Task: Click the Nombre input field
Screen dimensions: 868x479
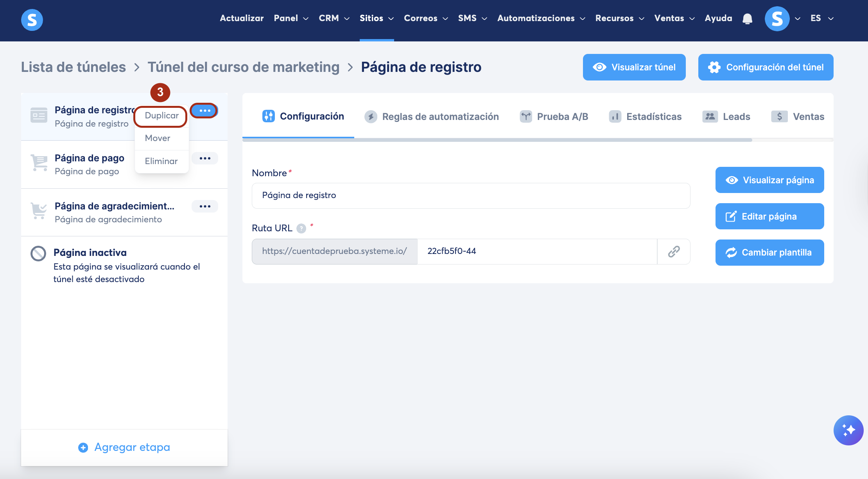Action: coord(471,195)
